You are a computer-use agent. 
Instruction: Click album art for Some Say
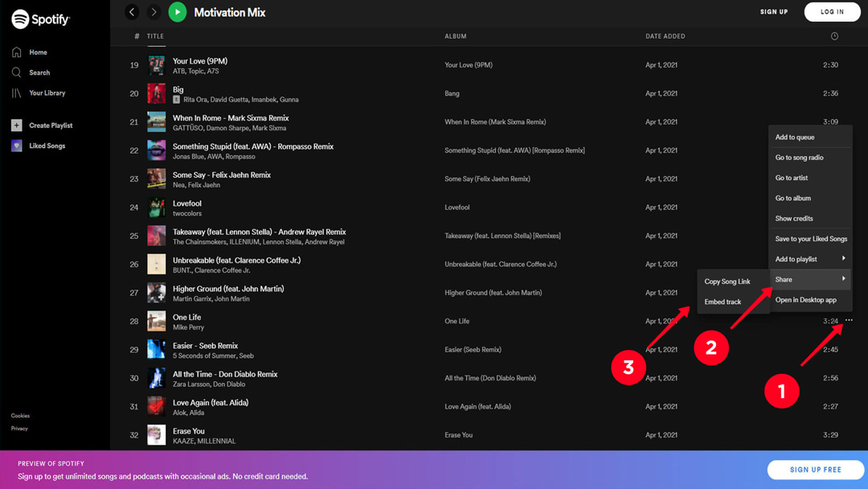(x=156, y=179)
